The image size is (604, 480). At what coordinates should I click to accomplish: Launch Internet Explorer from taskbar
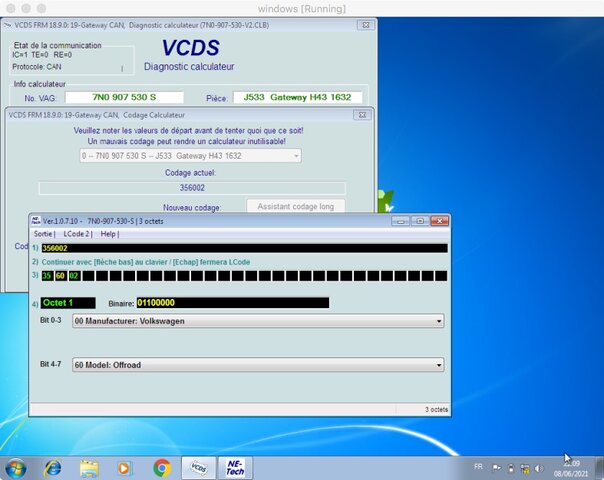pyautogui.click(x=53, y=468)
